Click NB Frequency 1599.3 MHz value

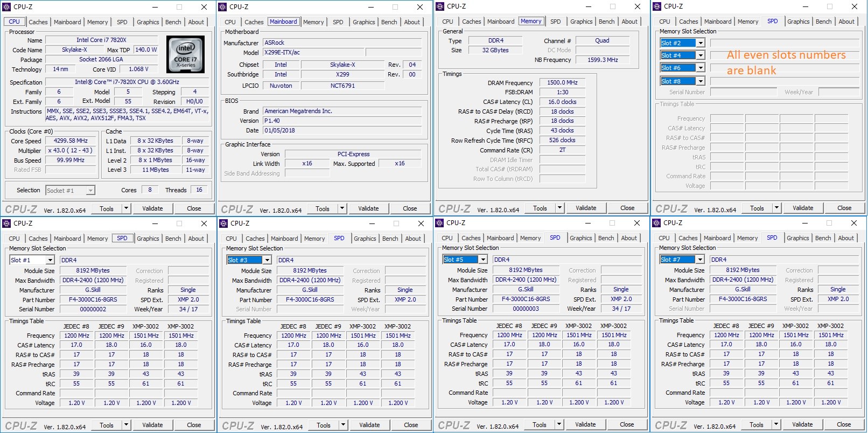tap(603, 60)
